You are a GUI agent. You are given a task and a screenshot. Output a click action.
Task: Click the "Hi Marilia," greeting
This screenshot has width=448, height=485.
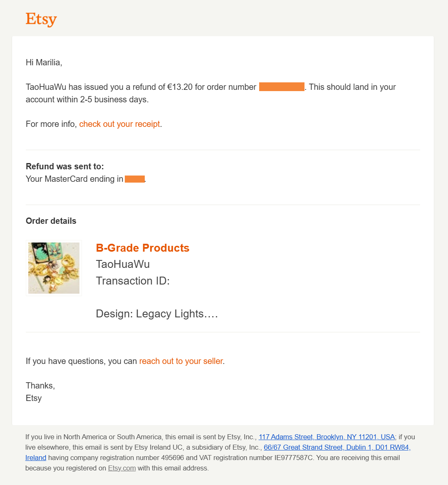point(44,62)
